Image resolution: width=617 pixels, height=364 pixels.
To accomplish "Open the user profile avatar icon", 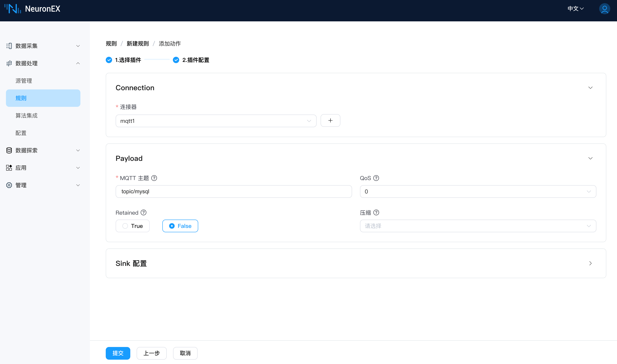I will tap(604, 9).
